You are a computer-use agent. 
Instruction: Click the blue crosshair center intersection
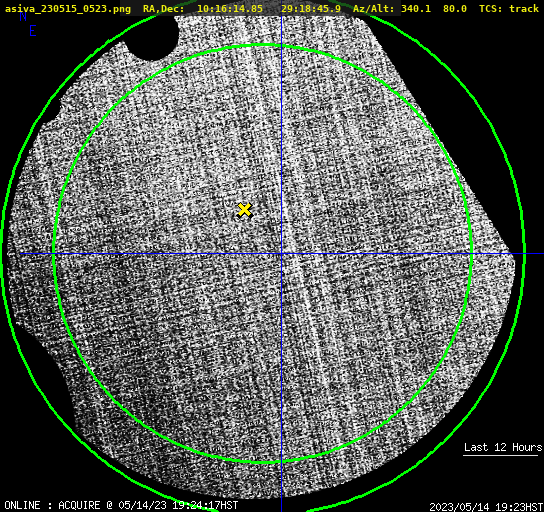click(x=281, y=254)
